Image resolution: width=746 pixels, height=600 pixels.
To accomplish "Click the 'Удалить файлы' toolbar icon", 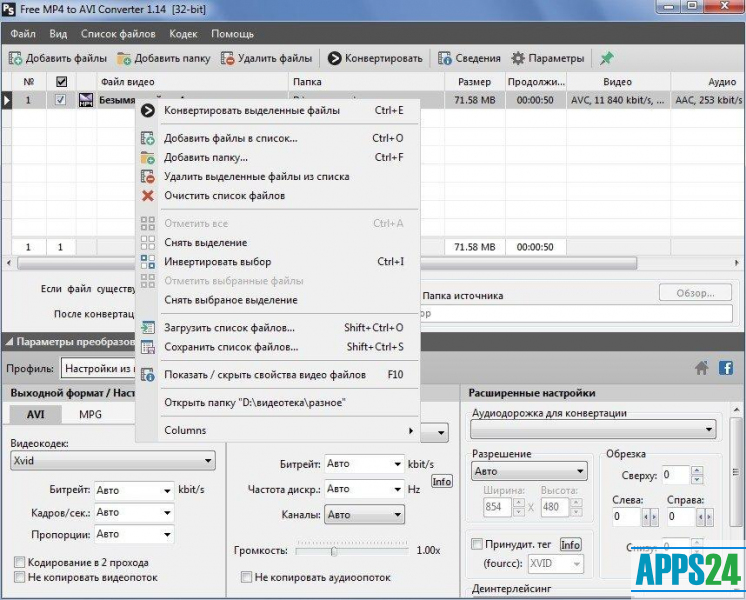I will (228, 58).
